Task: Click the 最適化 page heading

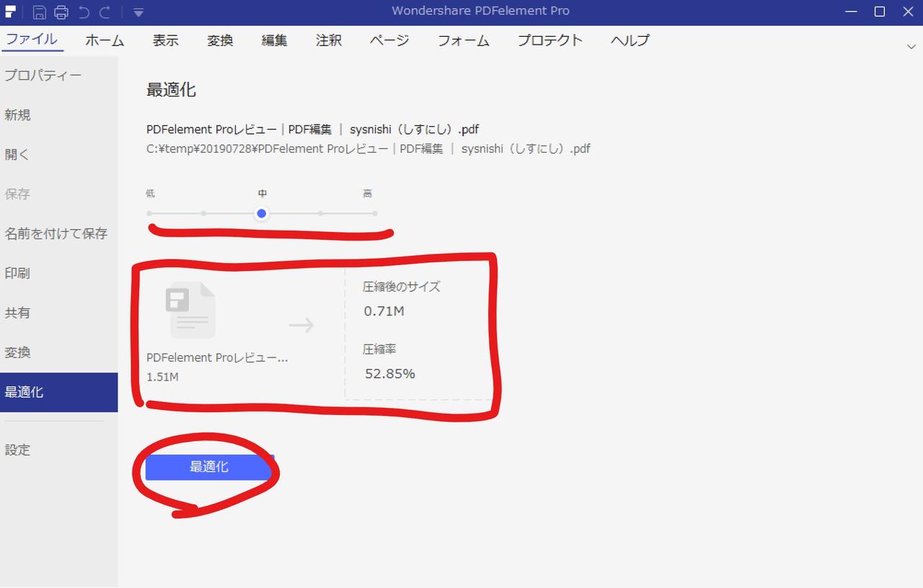Action: 171,90
